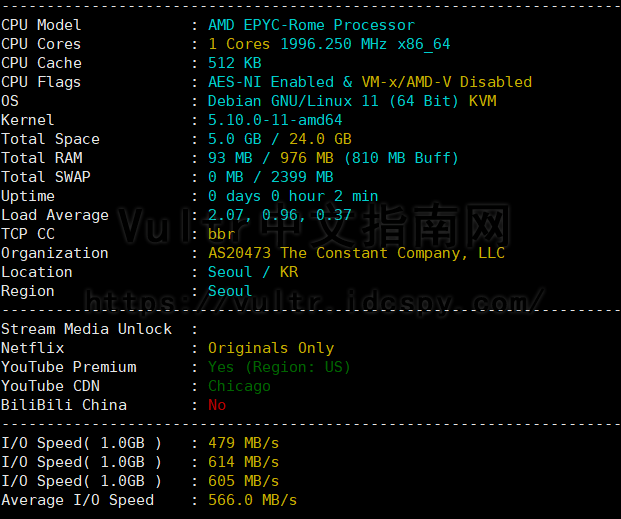Select the Load Average 2.07 value
Viewport: 621px width, 519px height.
tap(226, 215)
